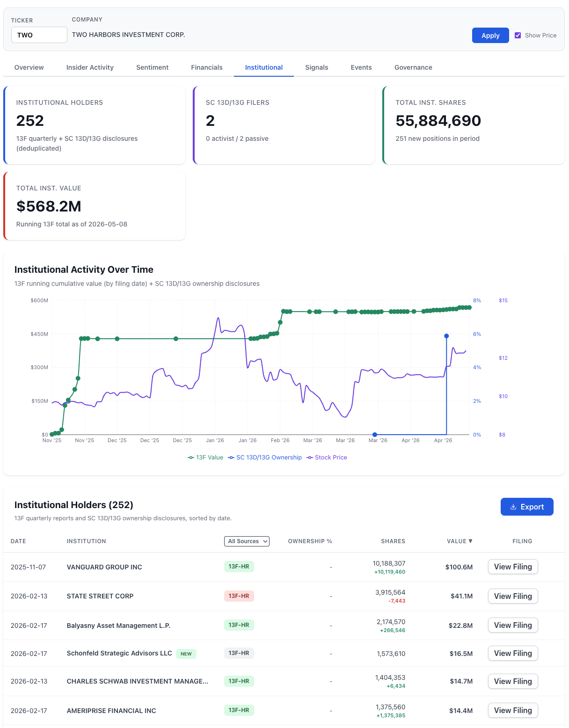This screenshot has width=569, height=728.
Task: Click the -7,443 share change figure
Action: coord(397,601)
